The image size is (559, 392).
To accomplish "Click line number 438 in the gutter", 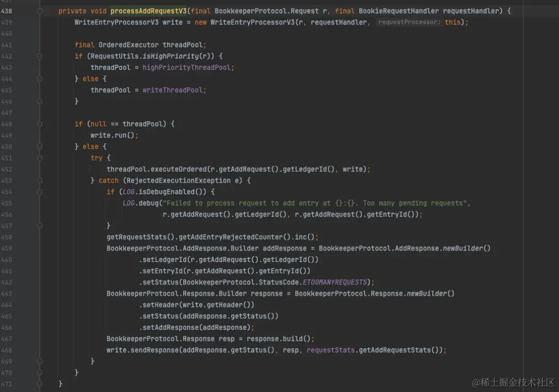I will point(6,11).
